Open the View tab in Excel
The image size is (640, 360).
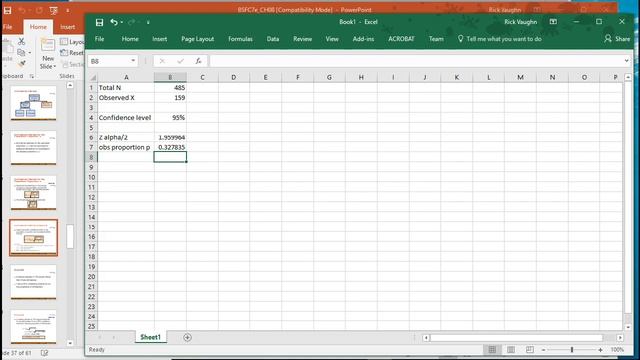coord(332,39)
